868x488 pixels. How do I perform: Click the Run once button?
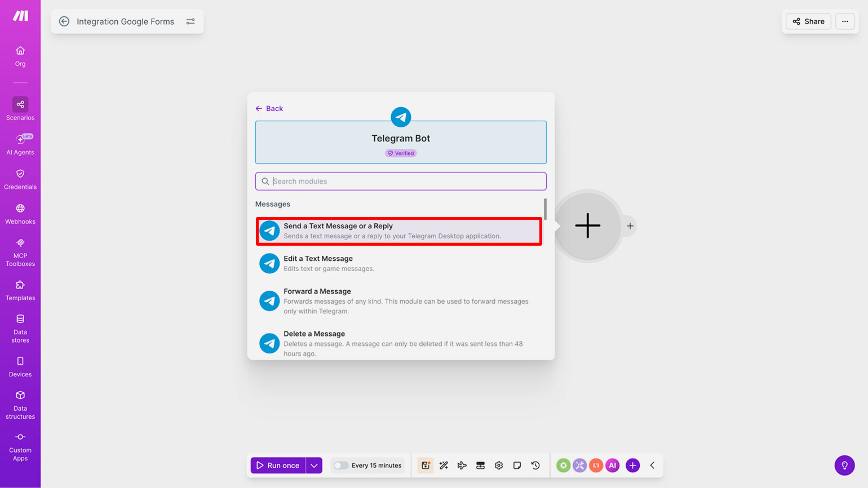[278, 465]
